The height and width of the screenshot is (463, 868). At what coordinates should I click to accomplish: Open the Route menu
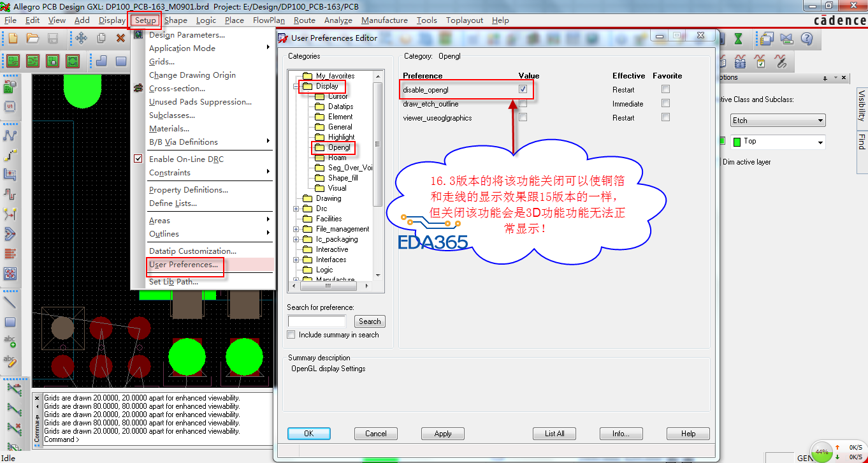[x=305, y=20]
